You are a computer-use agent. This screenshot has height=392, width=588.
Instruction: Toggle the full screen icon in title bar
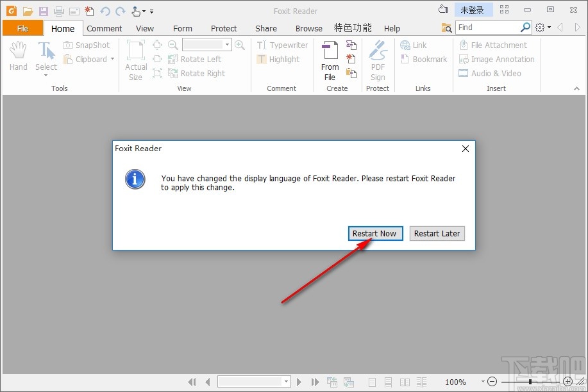505,10
